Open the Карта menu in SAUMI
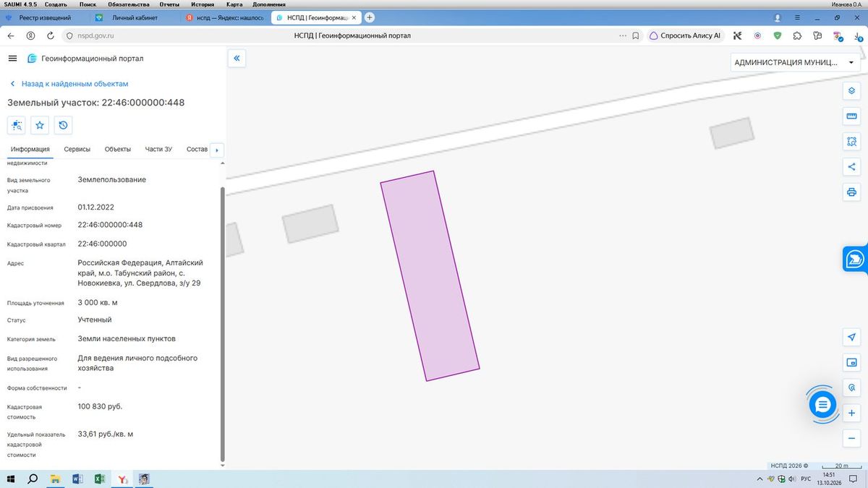868x488 pixels. coord(234,4)
